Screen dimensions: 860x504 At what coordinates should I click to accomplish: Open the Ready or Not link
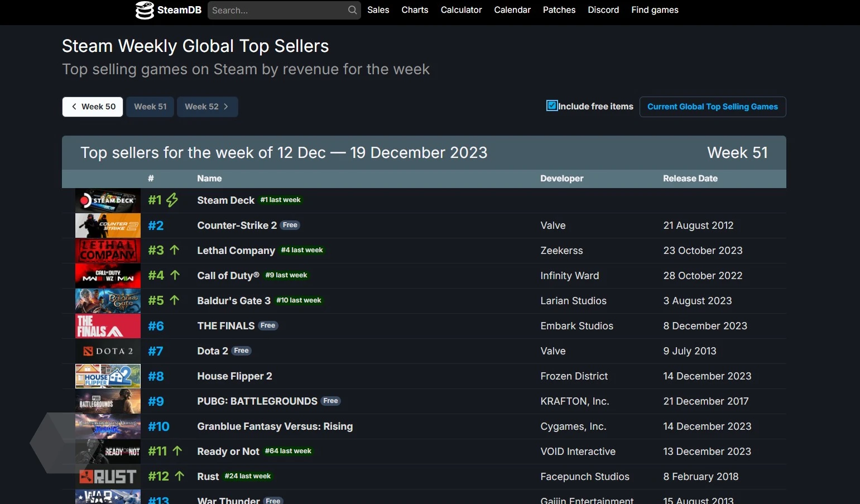click(228, 452)
